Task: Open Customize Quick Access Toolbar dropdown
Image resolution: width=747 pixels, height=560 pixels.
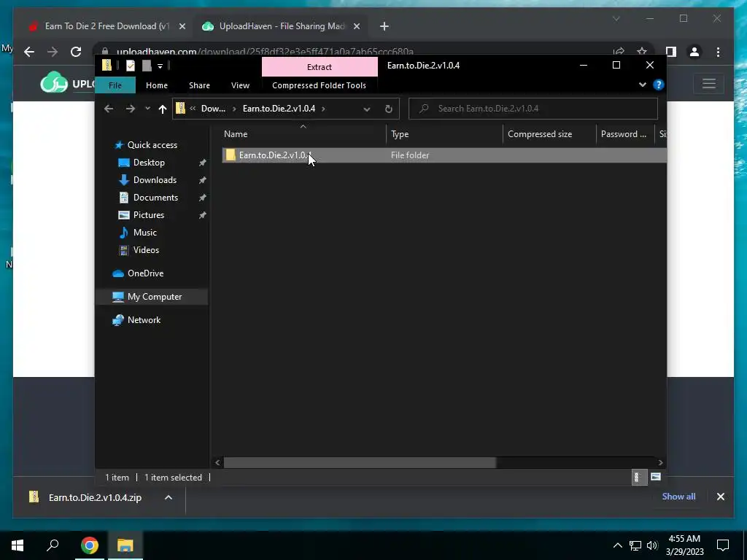Action: coord(160,66)
